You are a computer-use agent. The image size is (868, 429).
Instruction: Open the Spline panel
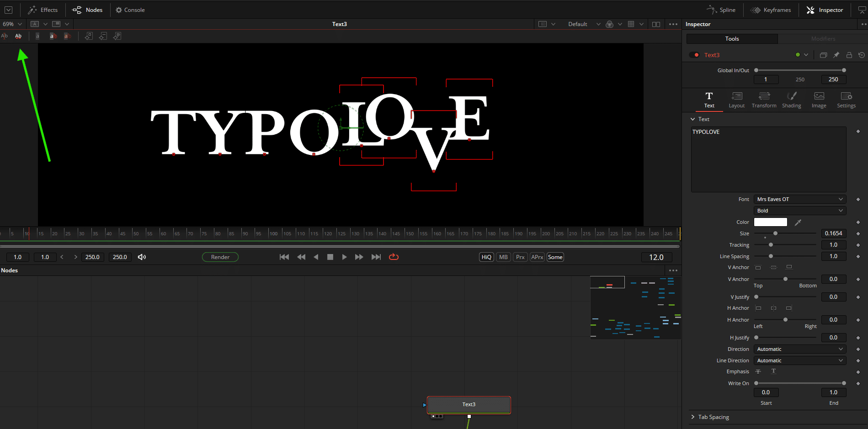[721, 10]
